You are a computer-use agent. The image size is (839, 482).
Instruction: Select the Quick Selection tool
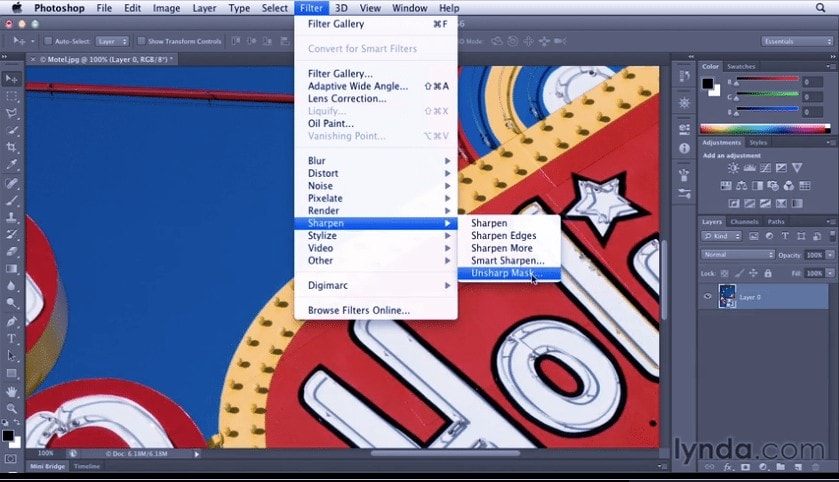11,131
